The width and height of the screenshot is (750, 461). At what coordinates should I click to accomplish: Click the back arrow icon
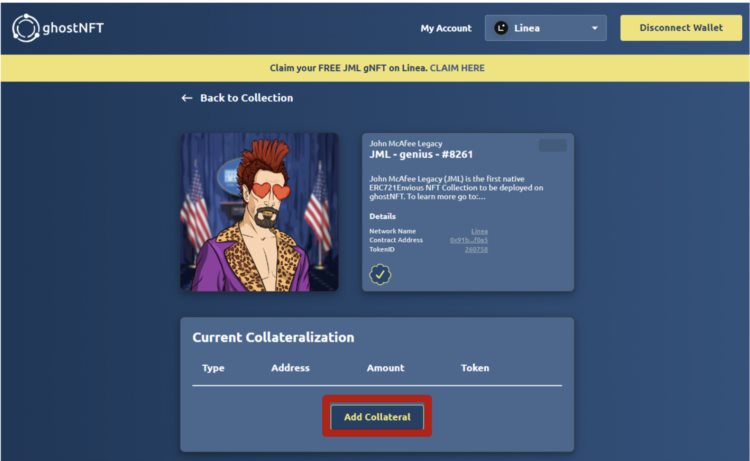click(186, 98)
